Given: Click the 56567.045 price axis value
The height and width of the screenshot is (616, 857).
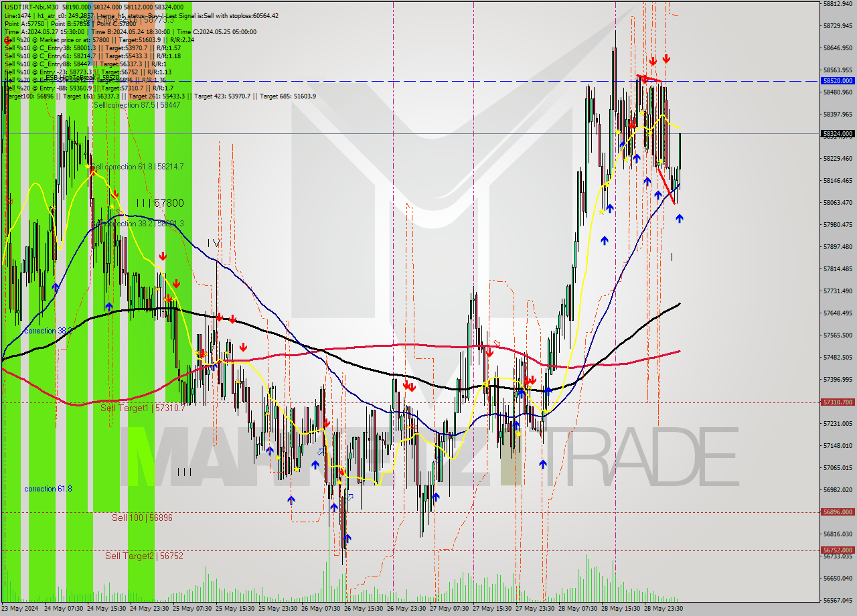Looking at the screenshot, I should tap(838, 600).
